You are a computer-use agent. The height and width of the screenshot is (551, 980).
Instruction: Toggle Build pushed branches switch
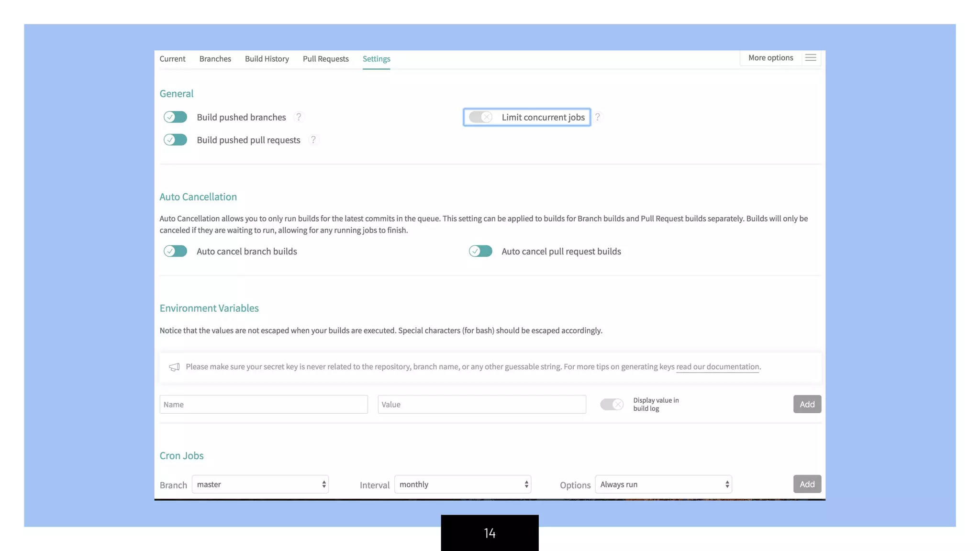pos(175,117)
